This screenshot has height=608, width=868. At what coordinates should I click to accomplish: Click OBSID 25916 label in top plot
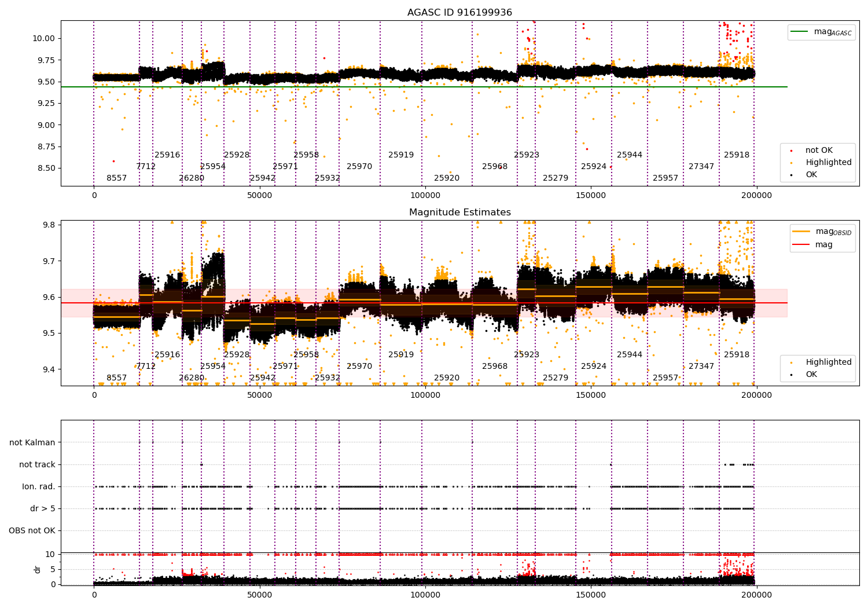click(x=167, y=155)
